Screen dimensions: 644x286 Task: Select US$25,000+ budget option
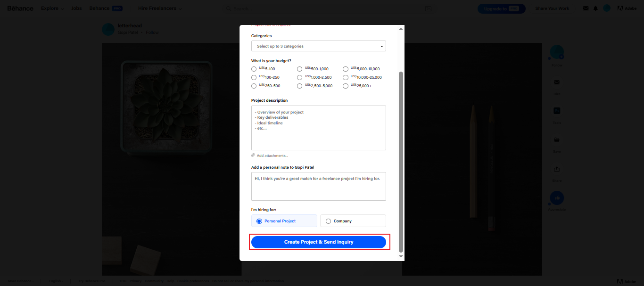coord(346,86)
